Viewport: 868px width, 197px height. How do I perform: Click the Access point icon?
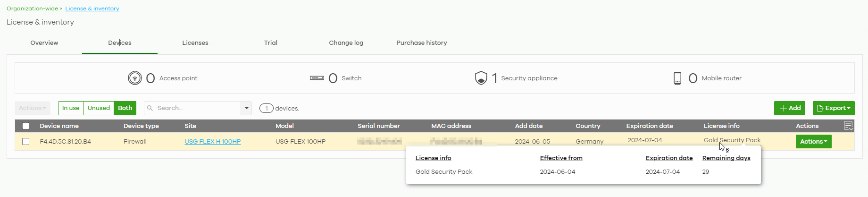[134, 78]
